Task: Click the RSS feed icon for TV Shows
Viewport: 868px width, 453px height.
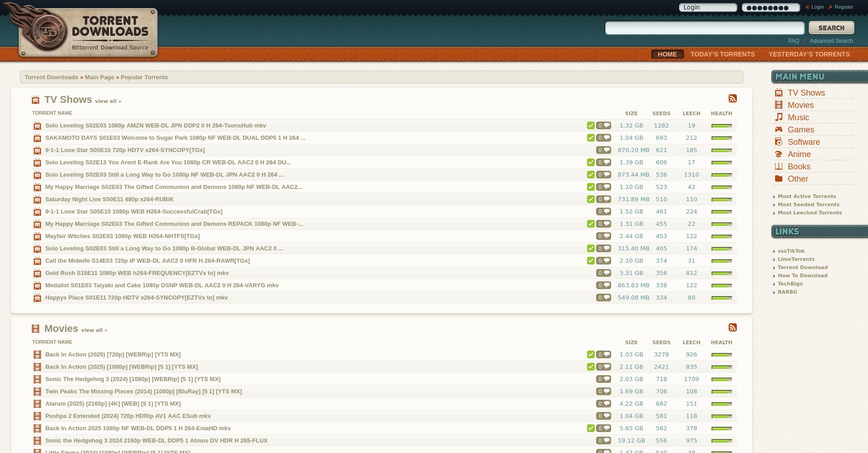Action: point(733,98)
